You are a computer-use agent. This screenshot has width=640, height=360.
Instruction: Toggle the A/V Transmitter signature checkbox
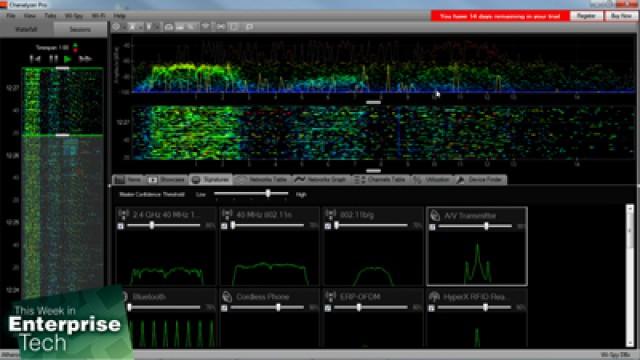coord(432,227)
